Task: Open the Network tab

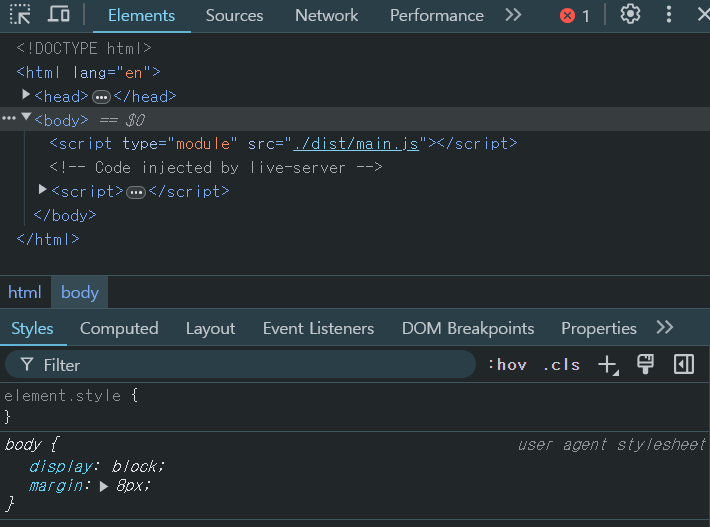Action: [x=326, y=16]
